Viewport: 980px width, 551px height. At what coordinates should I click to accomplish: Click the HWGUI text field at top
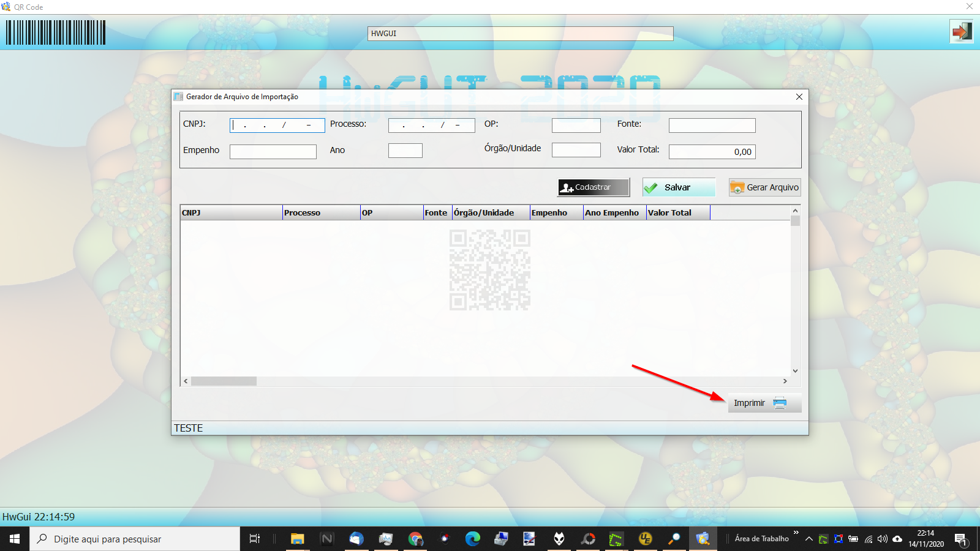[521, 34]
